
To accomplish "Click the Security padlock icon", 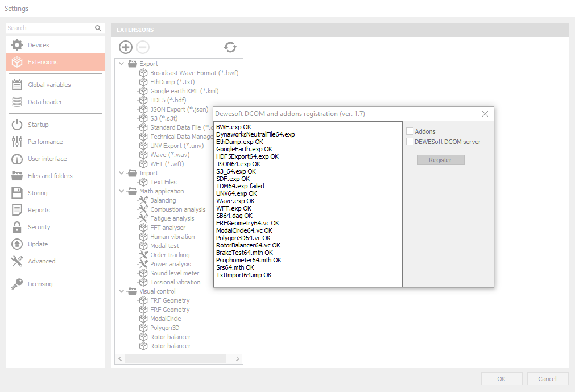I will point(17,227).
